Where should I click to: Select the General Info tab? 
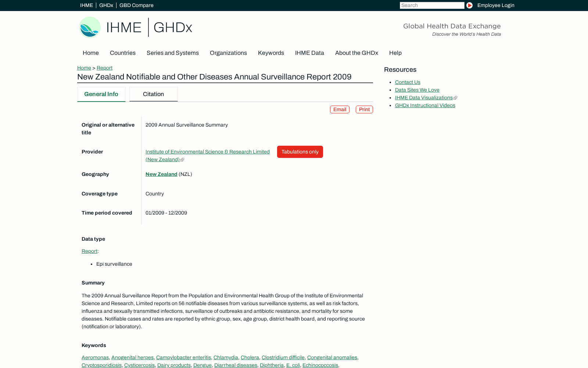101,94
